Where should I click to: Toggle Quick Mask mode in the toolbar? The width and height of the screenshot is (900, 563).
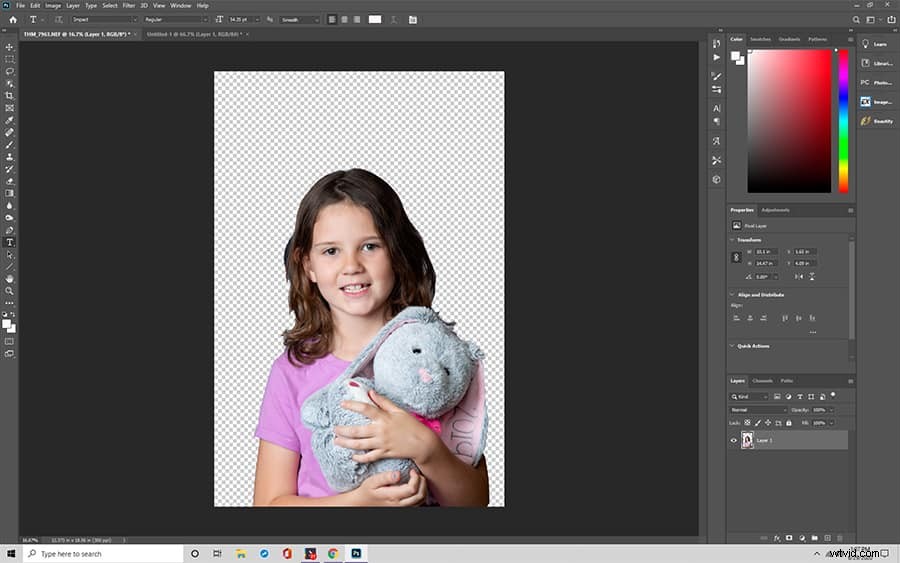click(9, 341)
